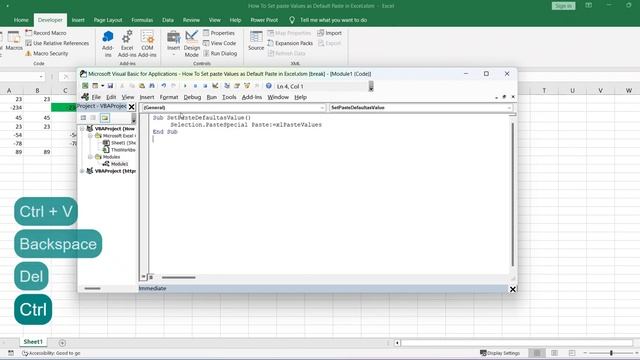Click the Sign in button
This screenshot has width=640, height=360.
point(563,6)
